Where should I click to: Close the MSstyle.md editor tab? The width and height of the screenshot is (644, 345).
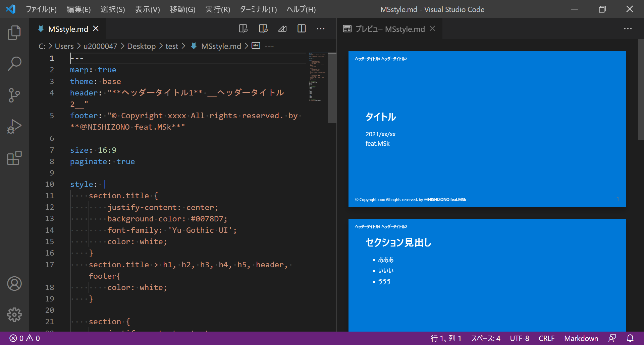tap(96, 29)
